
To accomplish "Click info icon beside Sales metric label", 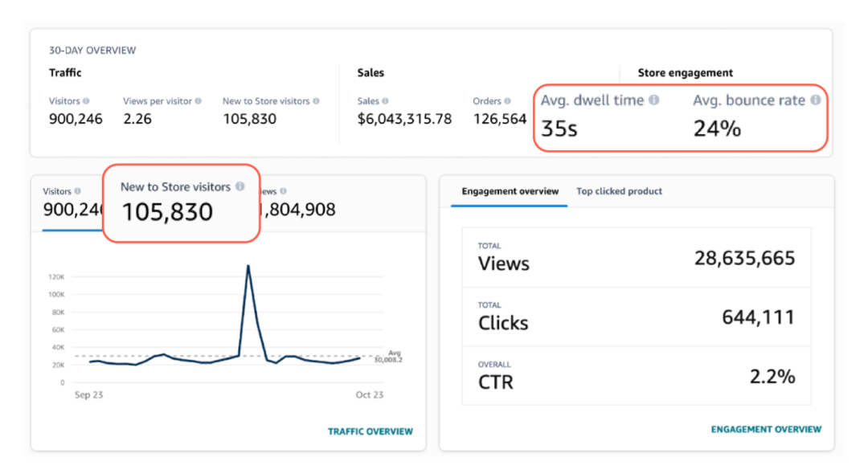I will click(385, 101).
